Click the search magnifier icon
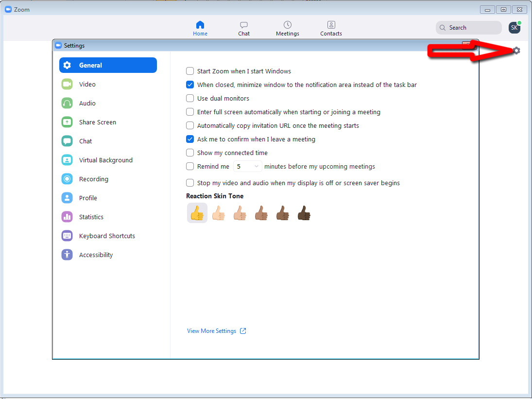This screenshot has height=399, width=532. pyautogui.click(x=443, y=28)
